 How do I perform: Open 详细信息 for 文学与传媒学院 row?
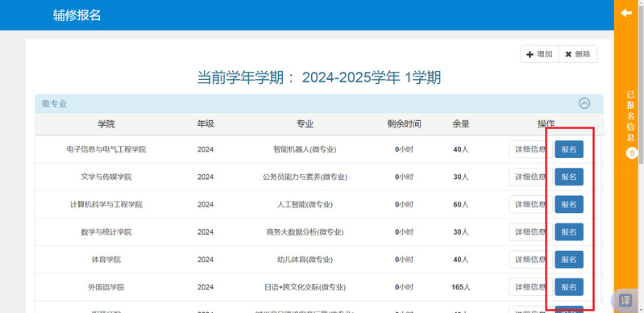[530, 177]
